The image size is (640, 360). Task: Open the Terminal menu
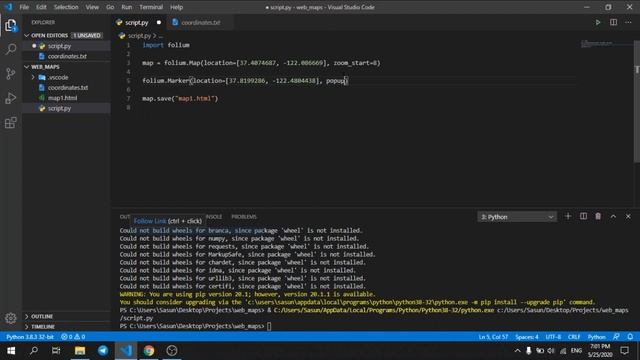151,7
